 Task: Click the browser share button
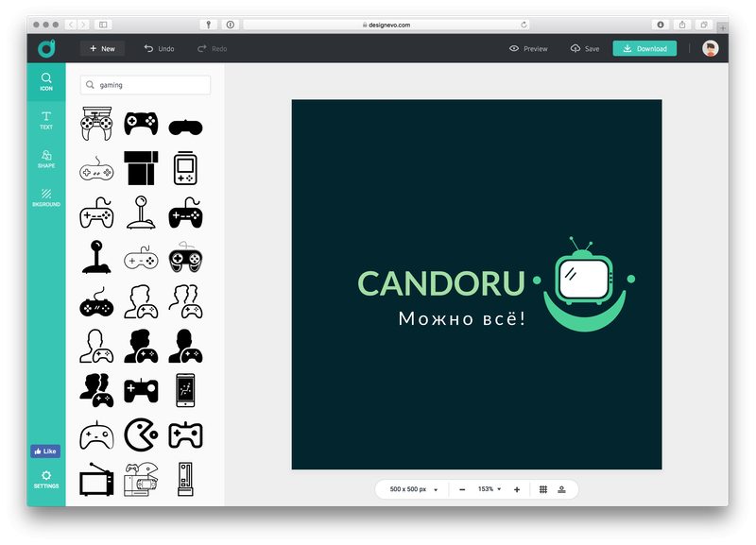pos(682,25)
